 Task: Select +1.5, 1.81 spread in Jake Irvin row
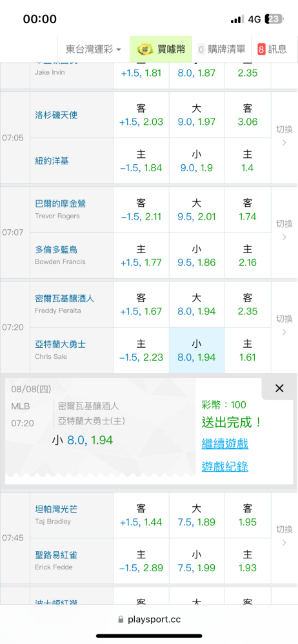pyautogui.click(x=141, y=73)
